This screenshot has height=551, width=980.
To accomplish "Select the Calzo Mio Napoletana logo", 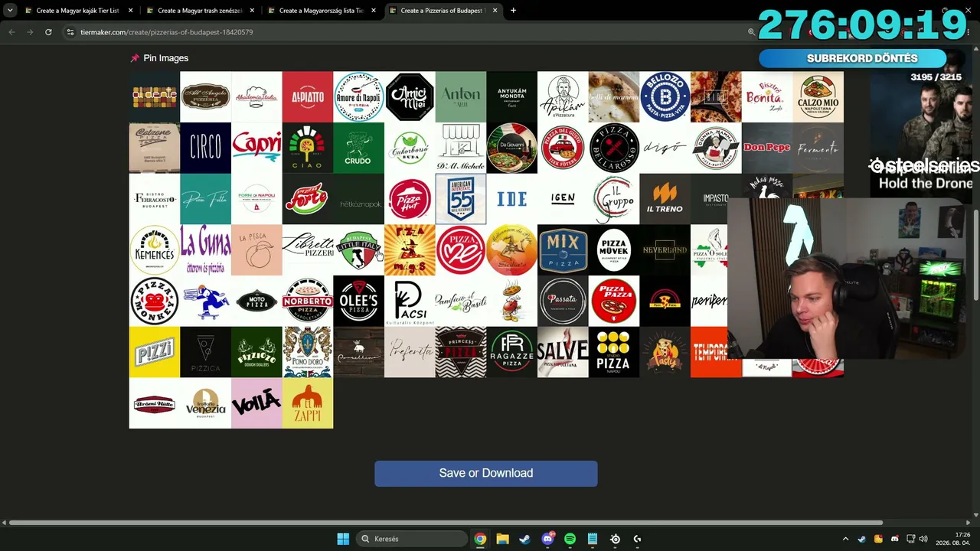I will [818, 97].
